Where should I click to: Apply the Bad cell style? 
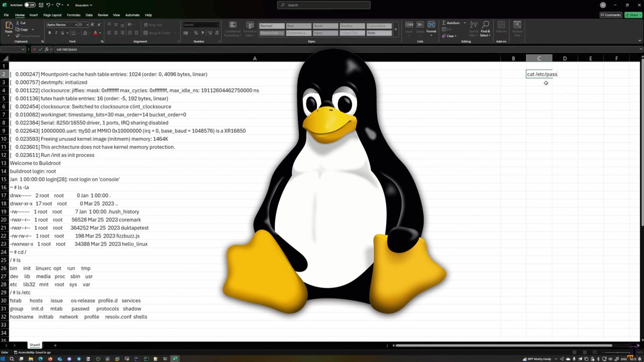pyautogui.click(x=297, y=26)
